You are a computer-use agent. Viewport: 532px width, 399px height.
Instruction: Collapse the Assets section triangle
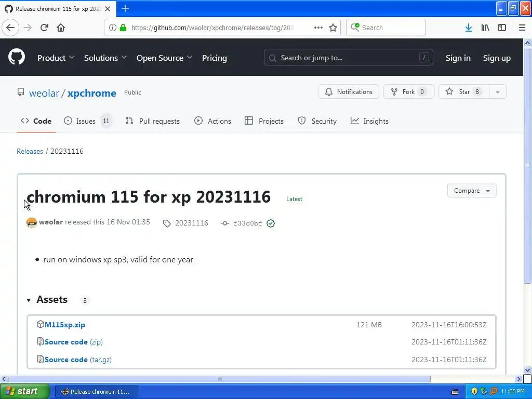(29, 300)
